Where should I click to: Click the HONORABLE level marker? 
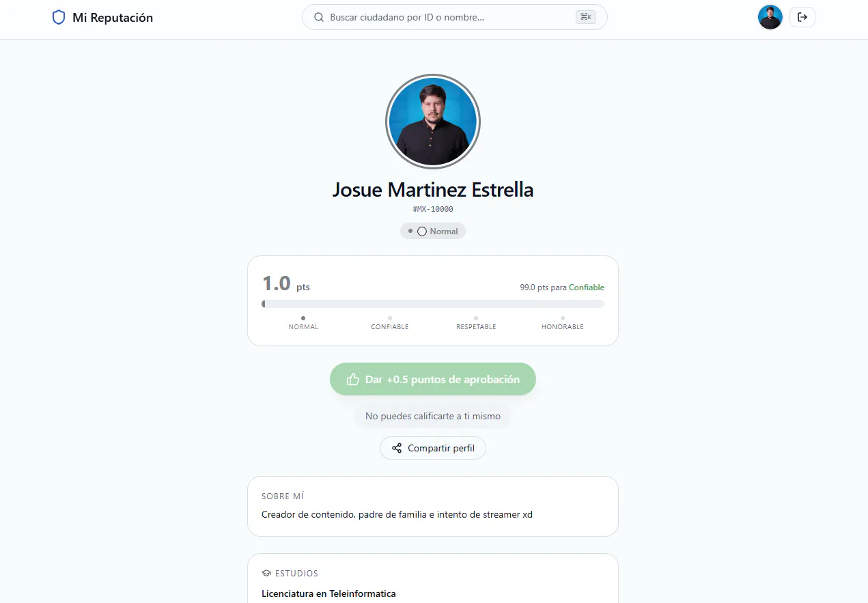(563, 323)
